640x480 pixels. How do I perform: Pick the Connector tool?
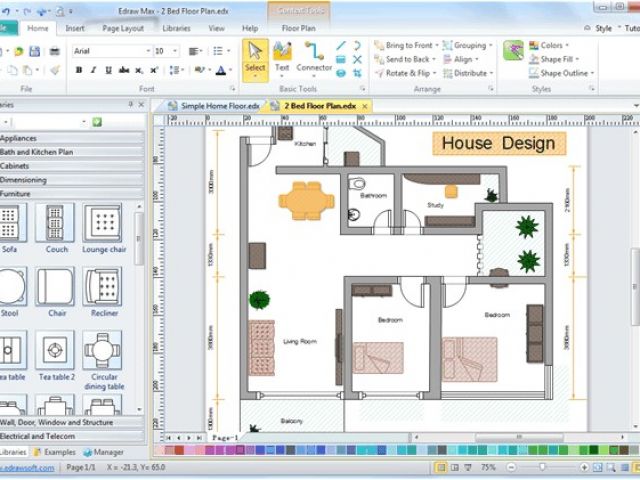coord(314,58)
